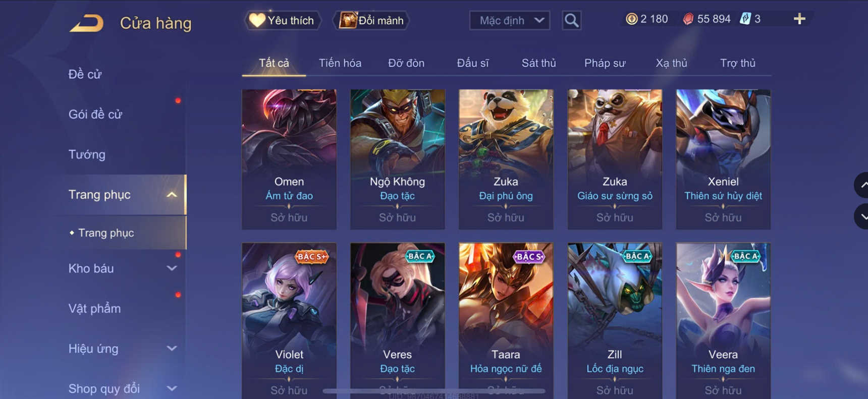Tap the plus icon to add currency
Image resolution: width=868 pixels, height=399 pixels.
click(x=799, y=19)
